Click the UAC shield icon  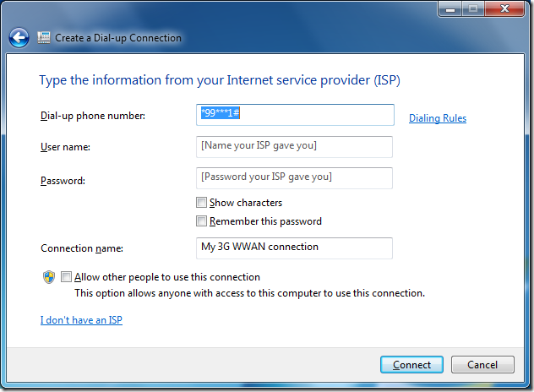point(49,277)
